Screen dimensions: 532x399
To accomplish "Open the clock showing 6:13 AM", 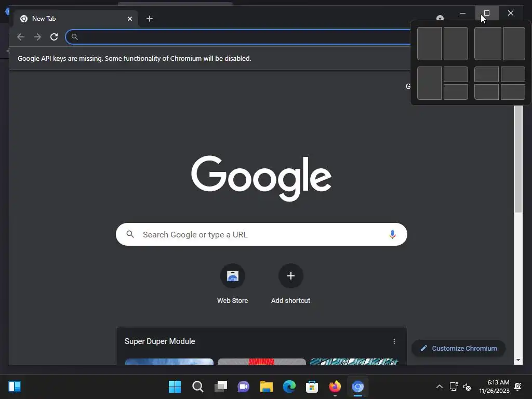I will point(495,387).
